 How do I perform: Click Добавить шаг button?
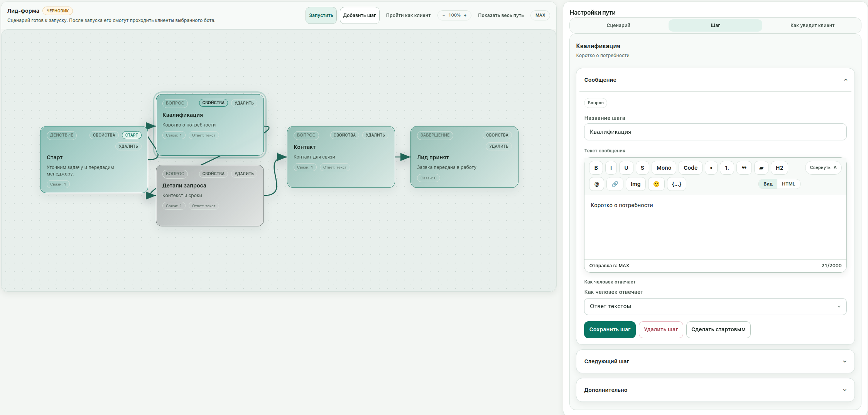360,15
